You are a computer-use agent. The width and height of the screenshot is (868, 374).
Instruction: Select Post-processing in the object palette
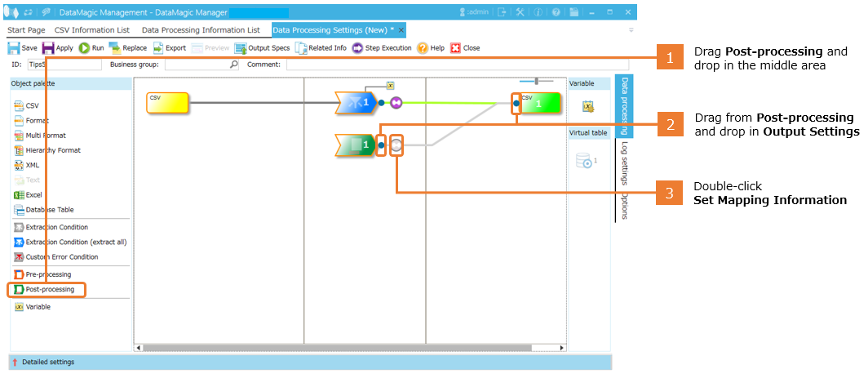pyautogui.click(x=49, y=290)
